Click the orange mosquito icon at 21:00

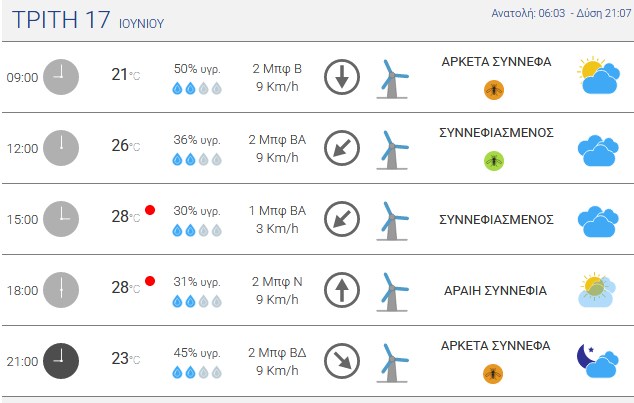tap(493, 373)
